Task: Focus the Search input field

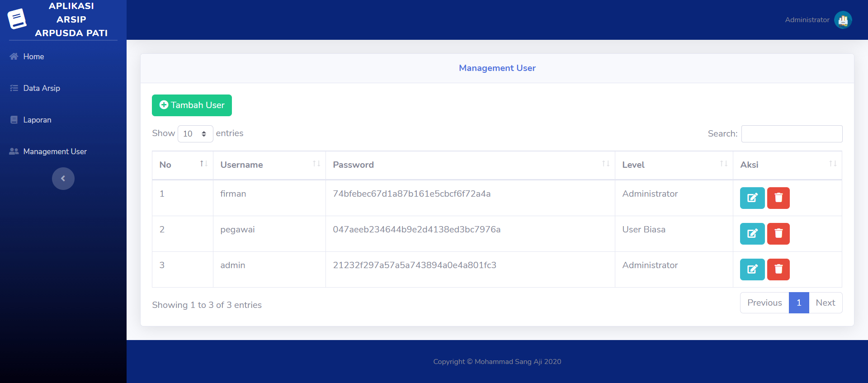Action: point(792,134)
